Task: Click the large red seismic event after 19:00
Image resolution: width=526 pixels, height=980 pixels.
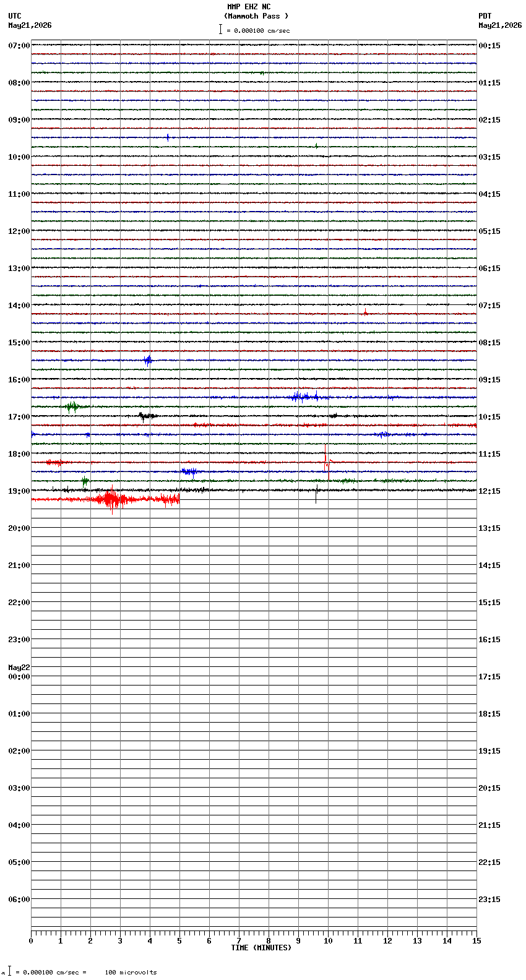Action: pos(113,500)
